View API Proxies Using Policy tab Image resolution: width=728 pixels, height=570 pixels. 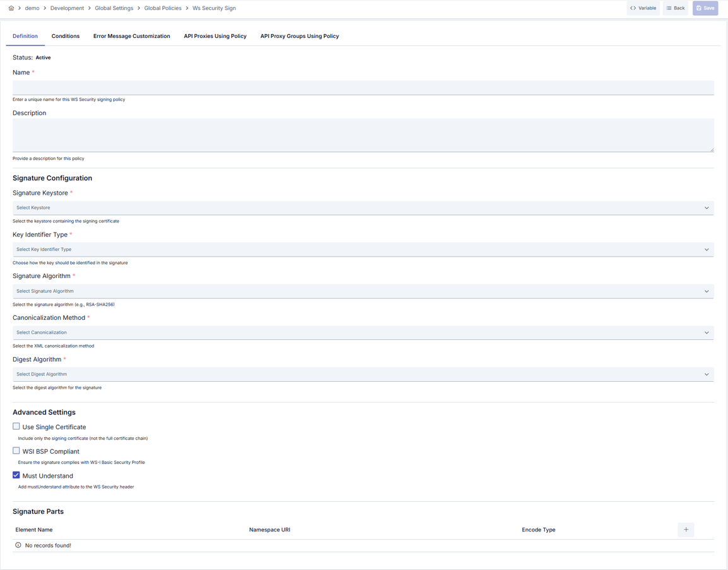coord(215,36)
